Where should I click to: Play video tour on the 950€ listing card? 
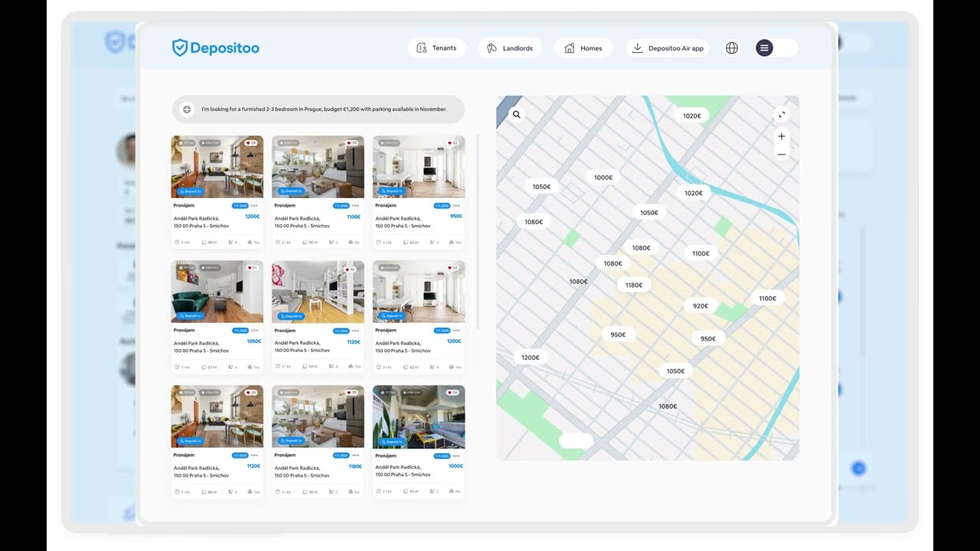[x=390, y=143]
